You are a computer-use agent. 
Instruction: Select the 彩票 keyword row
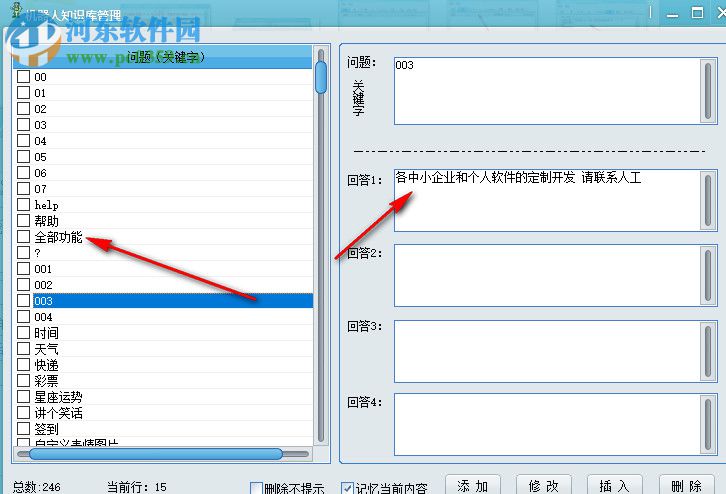[163, 381]
